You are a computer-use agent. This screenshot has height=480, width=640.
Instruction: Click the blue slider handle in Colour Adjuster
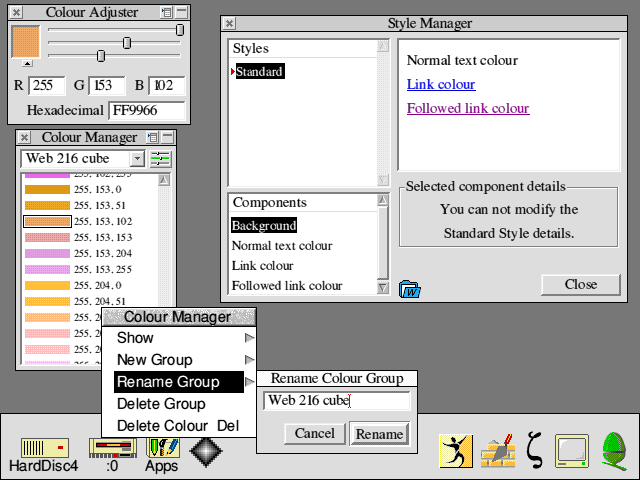[x=101, y=56]
